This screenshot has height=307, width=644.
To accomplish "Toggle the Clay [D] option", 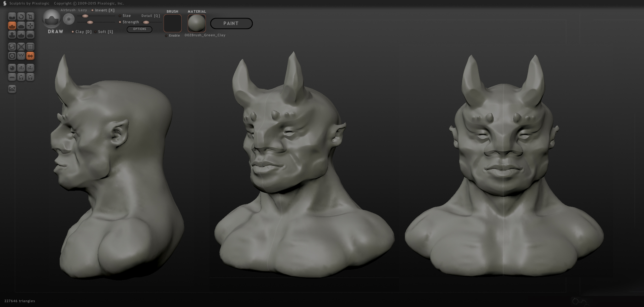I will coord(73,32).
